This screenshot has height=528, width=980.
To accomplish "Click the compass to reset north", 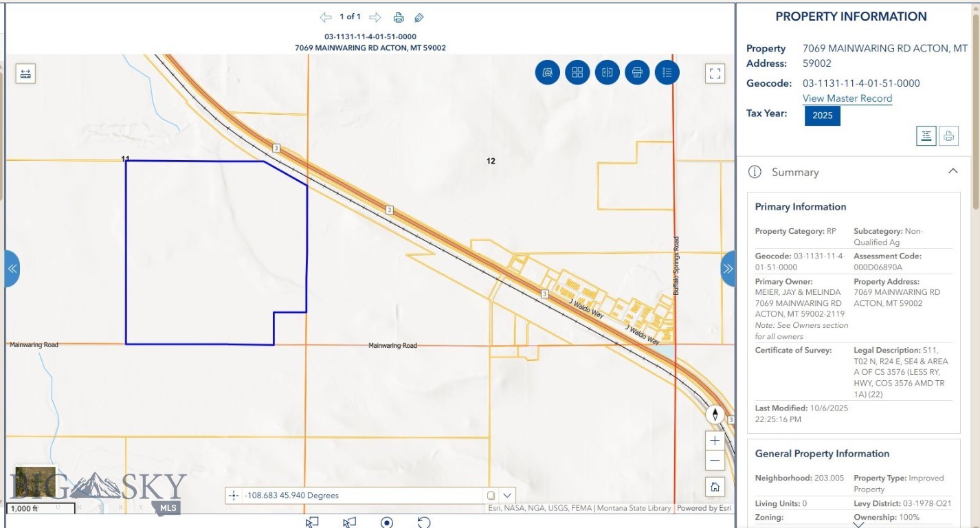I will (715, 415).
